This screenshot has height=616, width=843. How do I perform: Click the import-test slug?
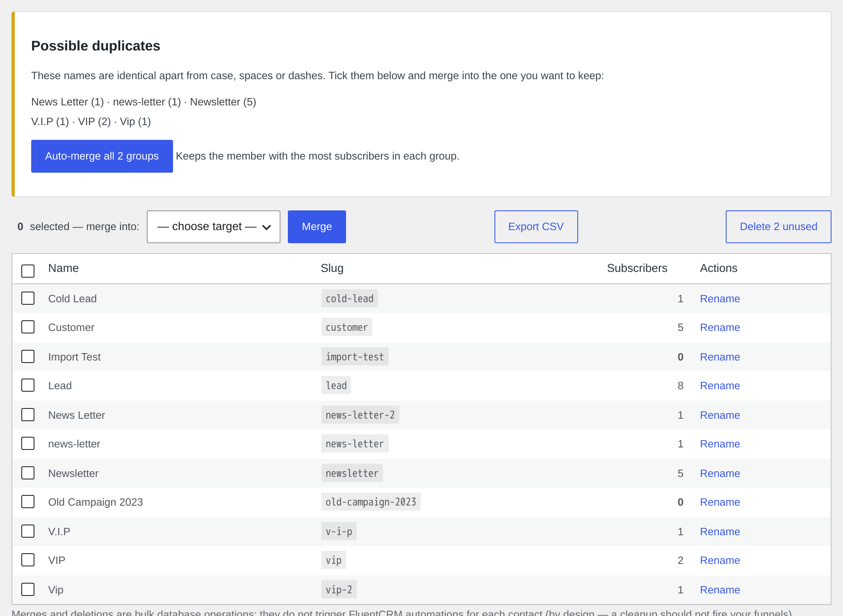click(x=355, y=357)
